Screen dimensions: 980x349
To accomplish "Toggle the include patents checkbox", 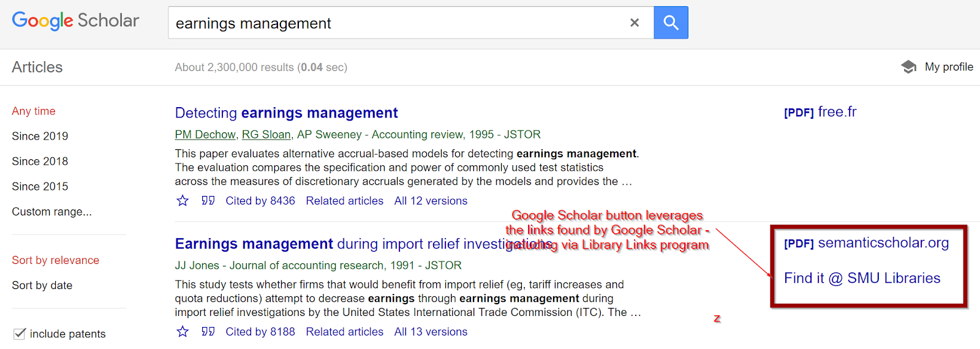I will (20, 334).
